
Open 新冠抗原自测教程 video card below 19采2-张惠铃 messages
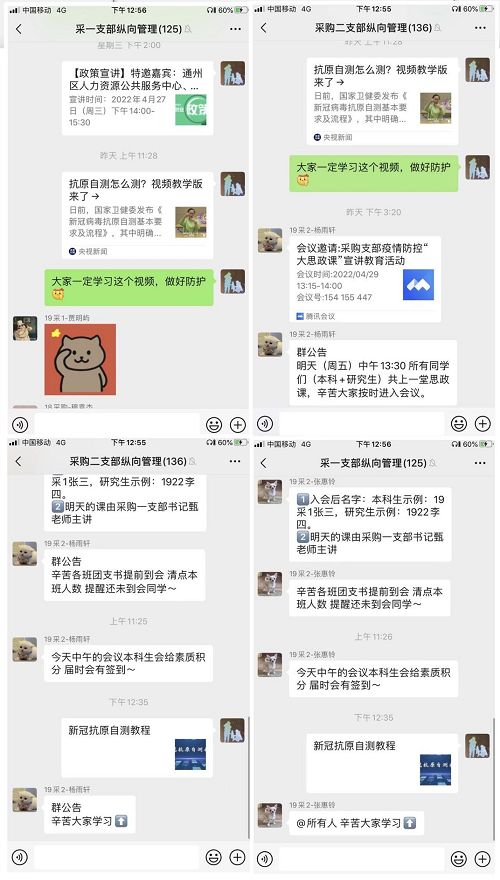(x=382, y=763)
